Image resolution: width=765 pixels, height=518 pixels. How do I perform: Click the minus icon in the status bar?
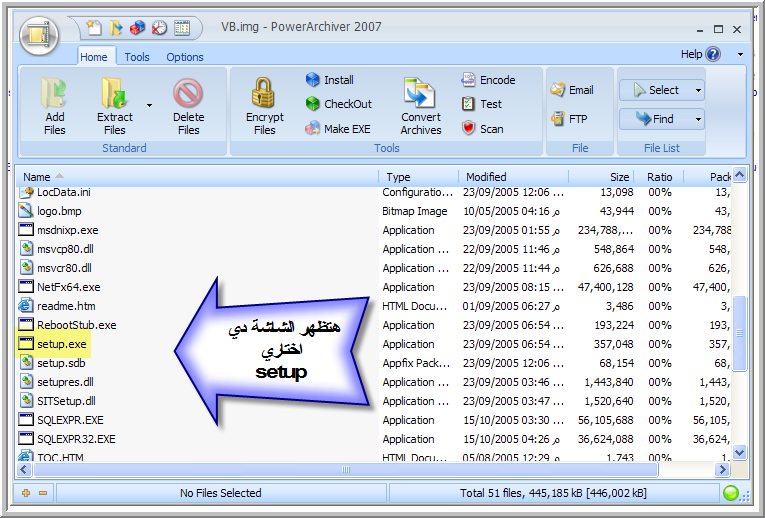coord(43,493)
